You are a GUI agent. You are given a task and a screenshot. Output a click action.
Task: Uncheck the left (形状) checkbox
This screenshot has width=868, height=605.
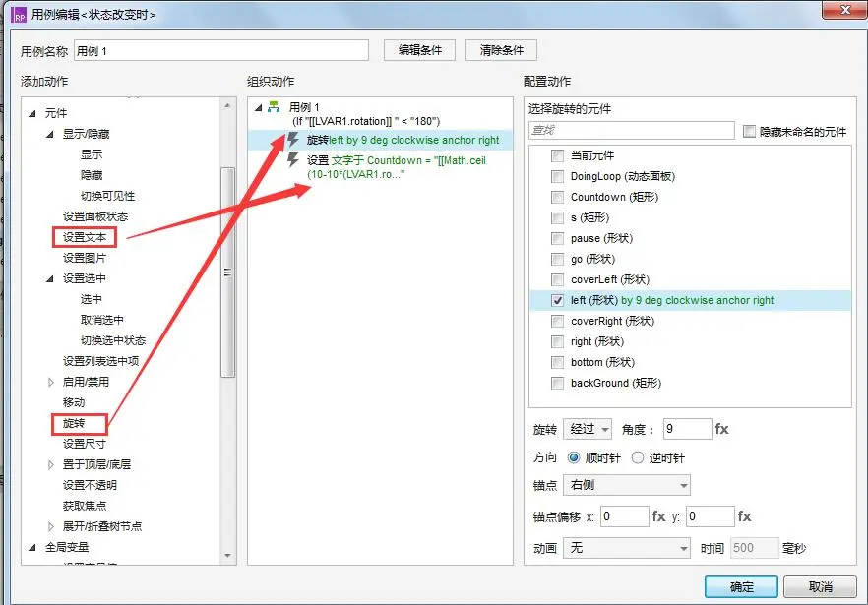click(x=557, y=301)
